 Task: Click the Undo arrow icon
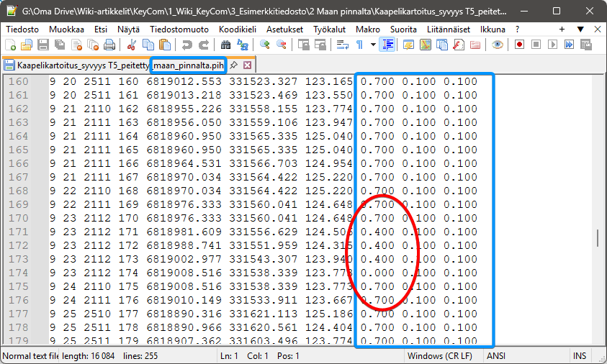(187, 45)
